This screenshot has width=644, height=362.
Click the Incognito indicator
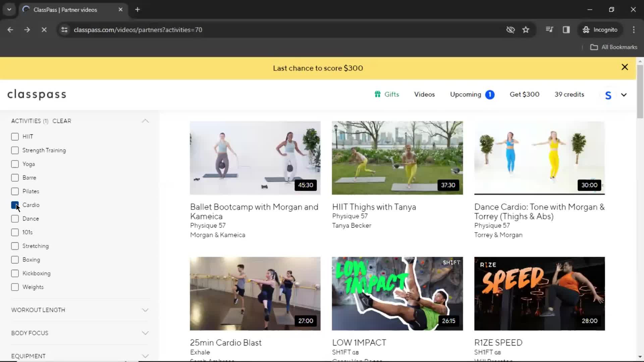[600, 30]
